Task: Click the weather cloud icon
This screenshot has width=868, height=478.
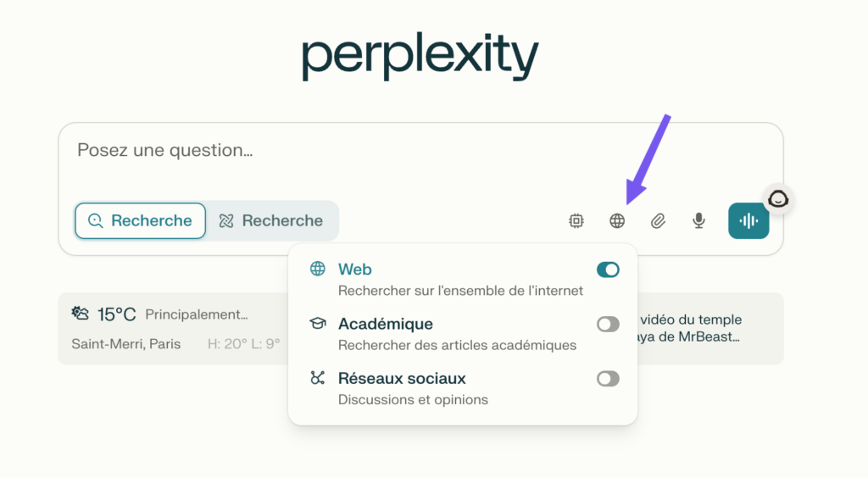Action: (x=81, y=314)
